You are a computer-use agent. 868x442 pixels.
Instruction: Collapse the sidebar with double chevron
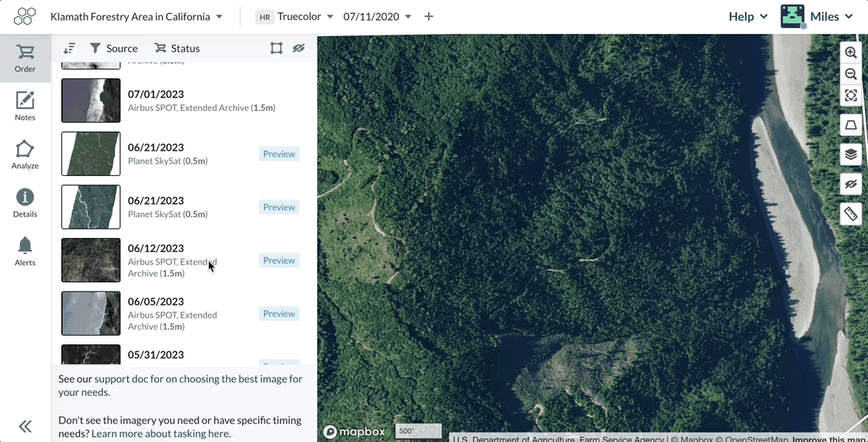tap(25, 426)
